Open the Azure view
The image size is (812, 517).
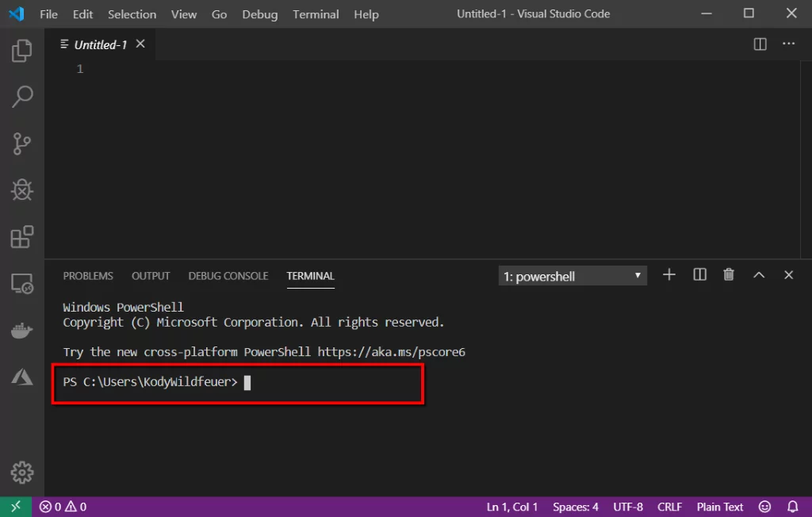21,377
